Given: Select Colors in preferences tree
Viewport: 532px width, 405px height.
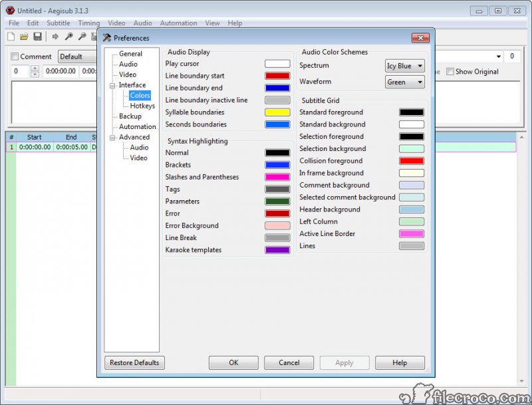Looking at the screenshot, I should [x=140, y=95].
